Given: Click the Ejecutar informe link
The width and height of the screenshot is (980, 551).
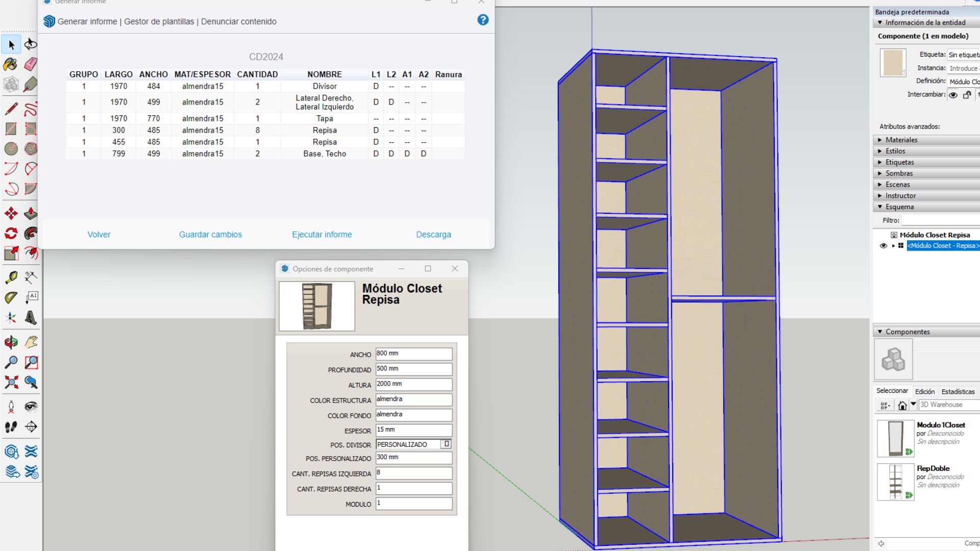Looking at the screenshot, I should [x=322, y=234].
